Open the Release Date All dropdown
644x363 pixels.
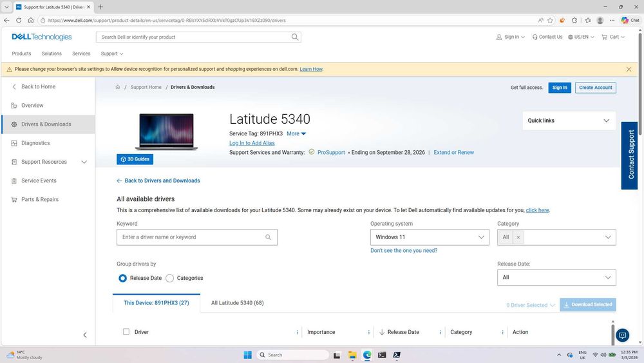[x=556, y=277]
